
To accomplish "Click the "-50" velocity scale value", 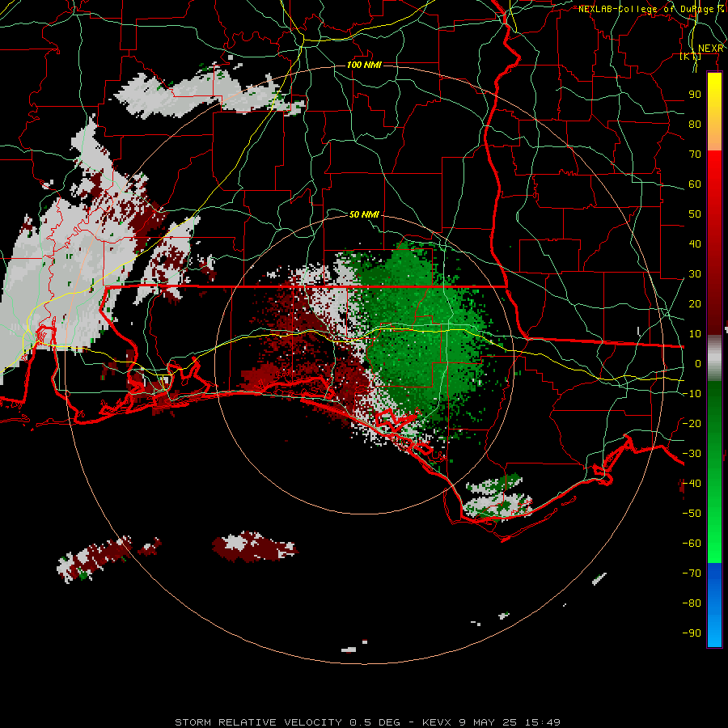I will (692, 514).
